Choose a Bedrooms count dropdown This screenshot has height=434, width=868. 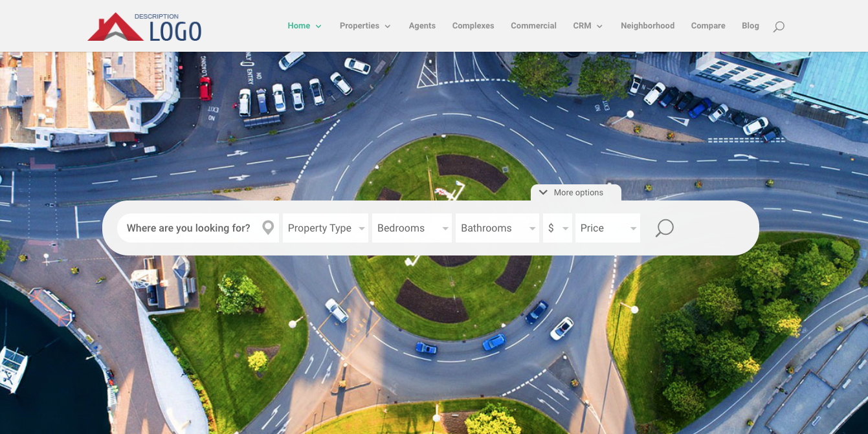412,228
